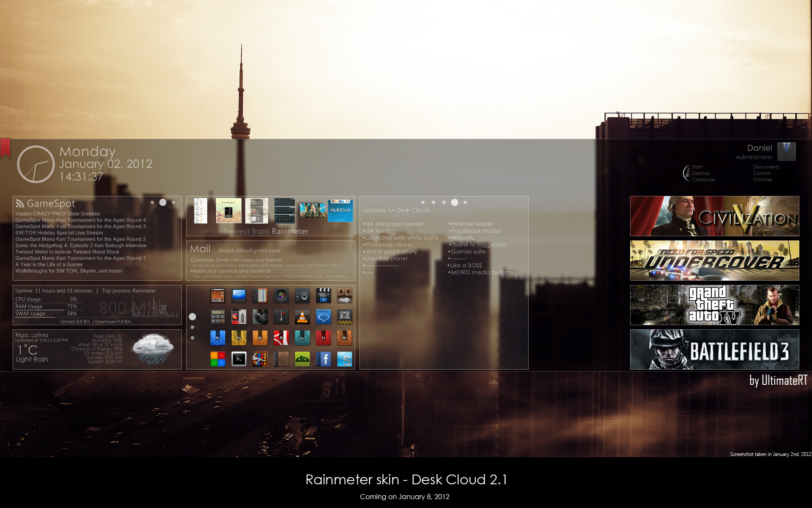
Task: Click the rihards.tiltins@gmail.com address
Action: click(249, 251)
